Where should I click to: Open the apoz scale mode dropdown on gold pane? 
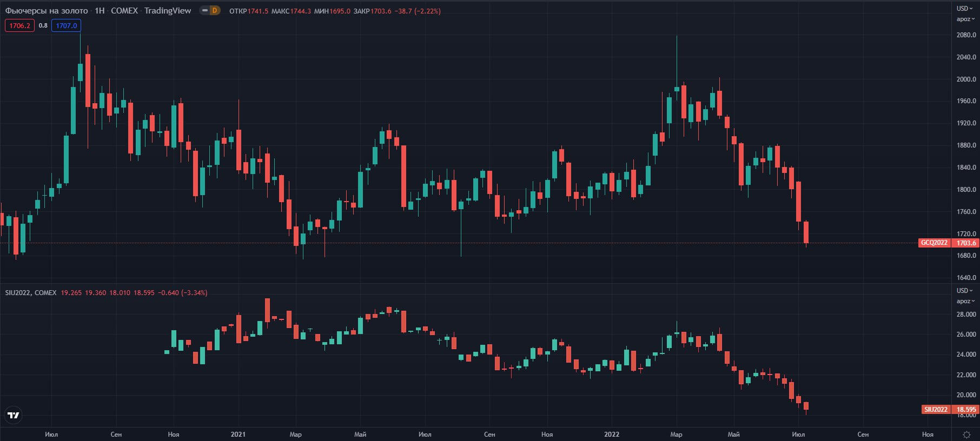pyautogui.click(x=965, y=19)
